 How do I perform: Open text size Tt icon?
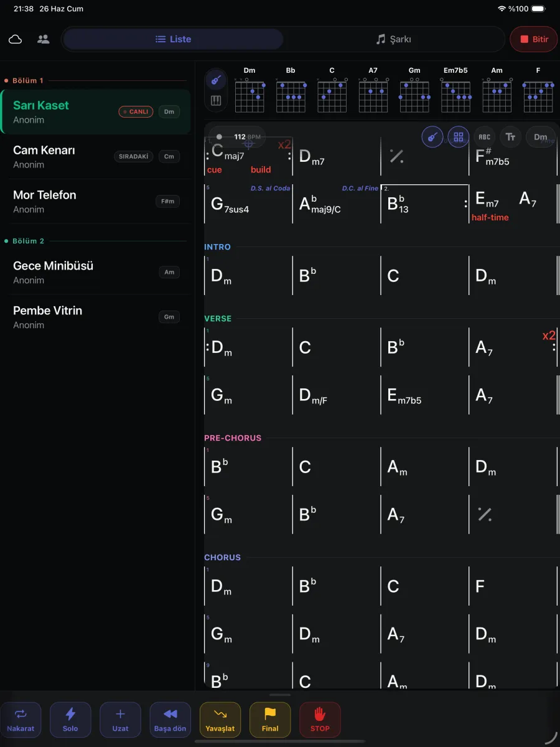coord(511,137)
